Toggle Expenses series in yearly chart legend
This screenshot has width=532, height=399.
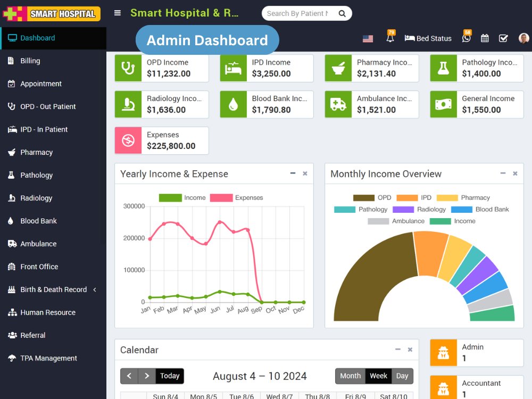point(237,198)
